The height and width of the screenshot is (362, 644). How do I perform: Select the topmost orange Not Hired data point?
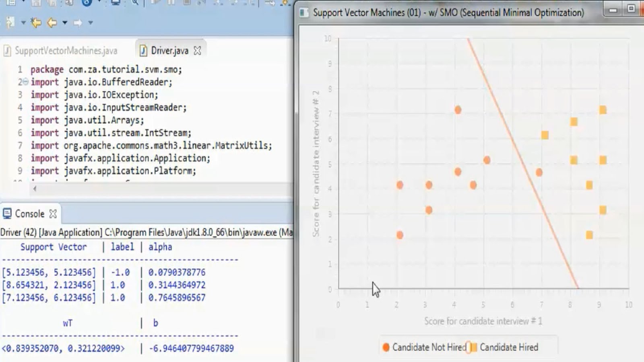coord(458,110)
